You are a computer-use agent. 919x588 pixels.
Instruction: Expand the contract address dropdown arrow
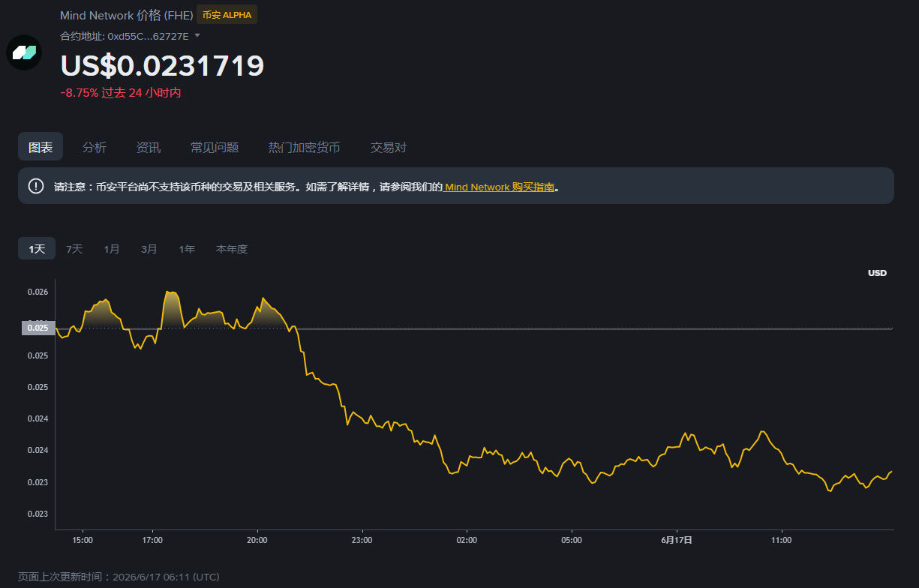pyautogui.click(x=197, y=35)
